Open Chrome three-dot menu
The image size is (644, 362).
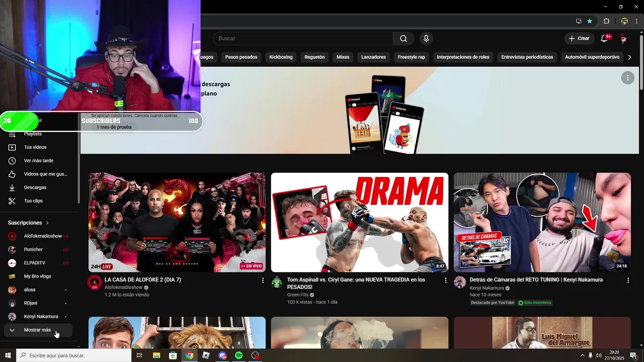click(x=636, y=21)
